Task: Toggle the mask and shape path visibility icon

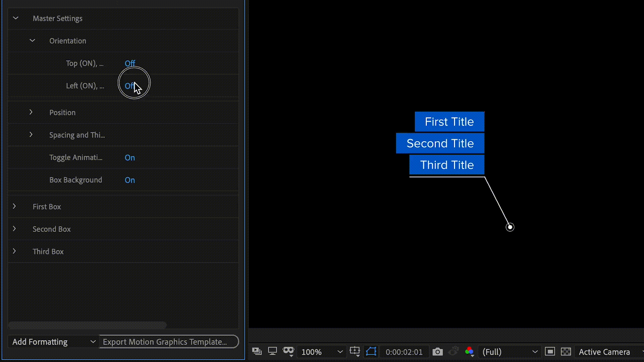Action: tap(371, 352)
